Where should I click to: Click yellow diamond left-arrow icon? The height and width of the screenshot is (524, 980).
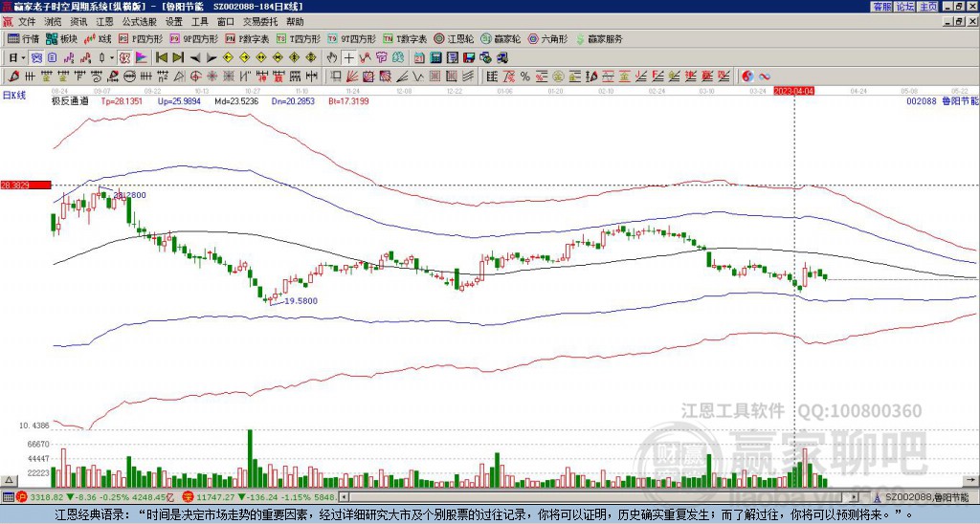tap(228, 58)
